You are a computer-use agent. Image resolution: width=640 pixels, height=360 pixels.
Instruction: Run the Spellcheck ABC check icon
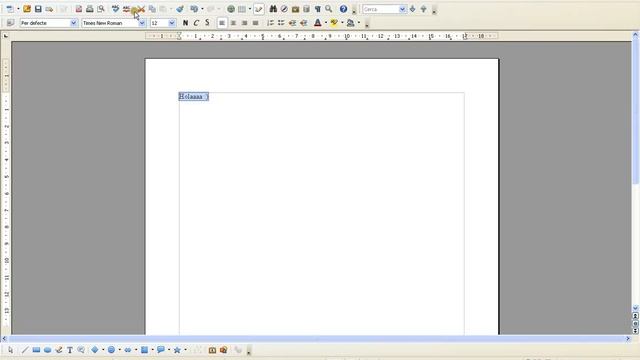click(116, 9)
